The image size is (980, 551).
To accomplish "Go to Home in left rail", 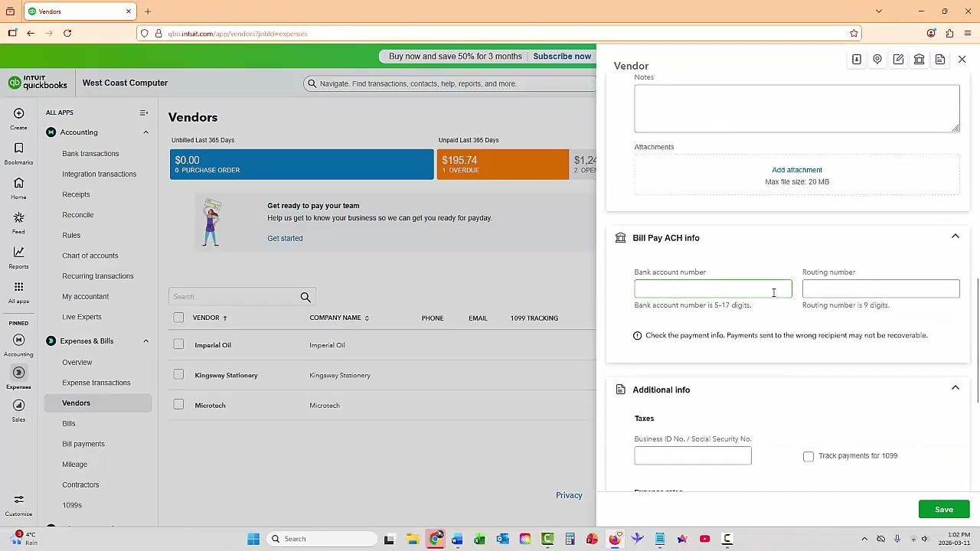I will (x=18, y=183).
